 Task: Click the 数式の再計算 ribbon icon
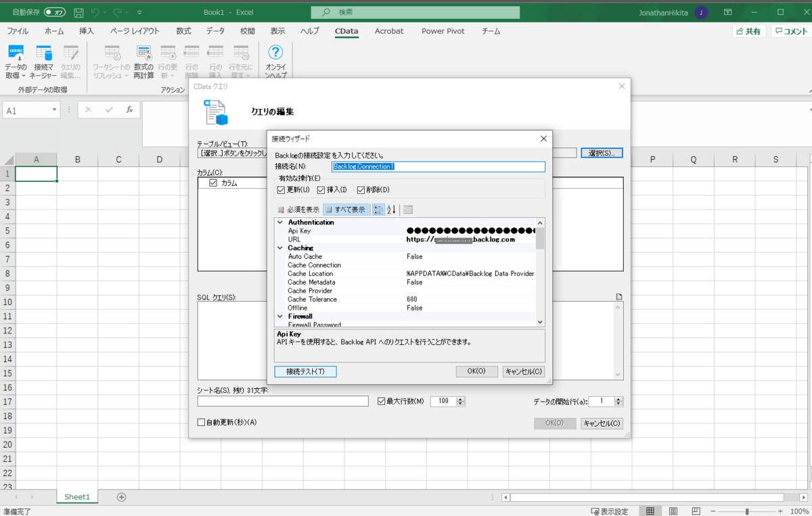(x=143, y=53)
